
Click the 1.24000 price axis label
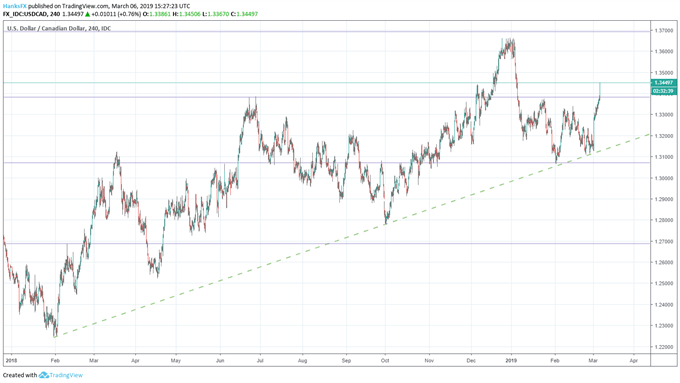coord(664,304)
